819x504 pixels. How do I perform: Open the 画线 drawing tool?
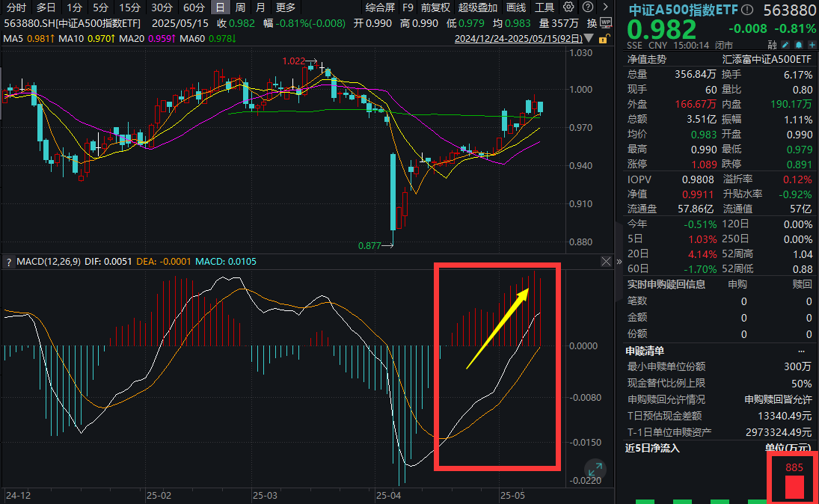click(516, 7)
